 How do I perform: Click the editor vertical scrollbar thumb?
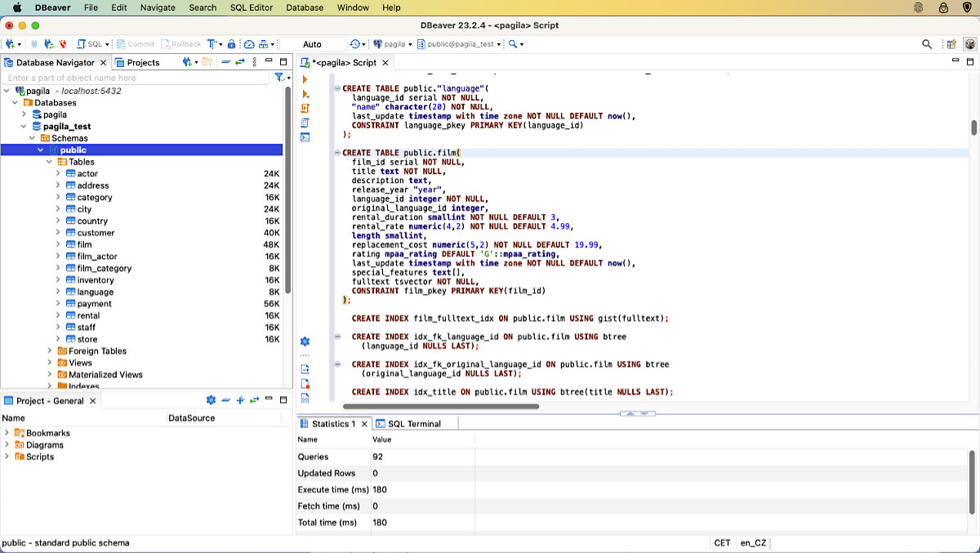(x=973, y=127)
